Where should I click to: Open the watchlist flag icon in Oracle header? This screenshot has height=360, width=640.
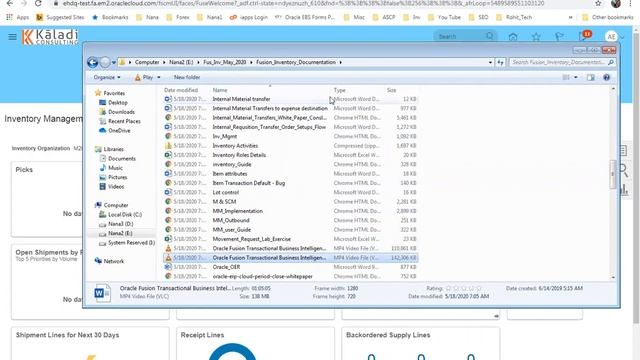pyautogui.click(x=559, y=37)
